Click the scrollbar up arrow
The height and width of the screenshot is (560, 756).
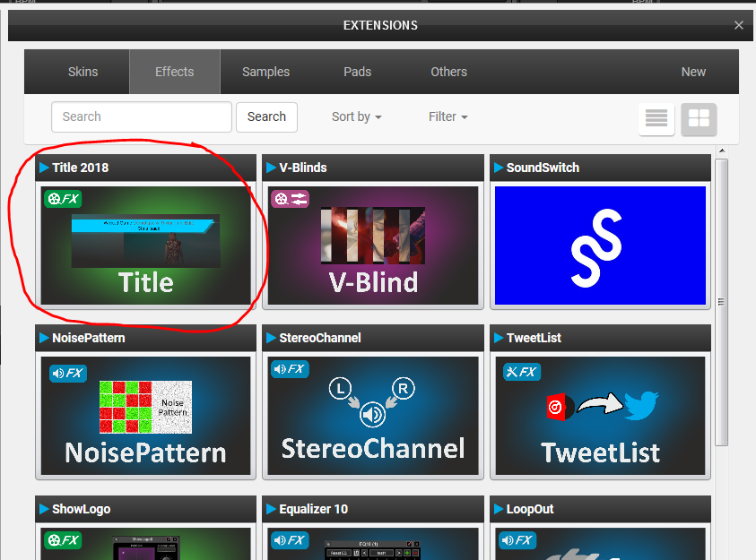pyautogui.click(x=722, y=151)
